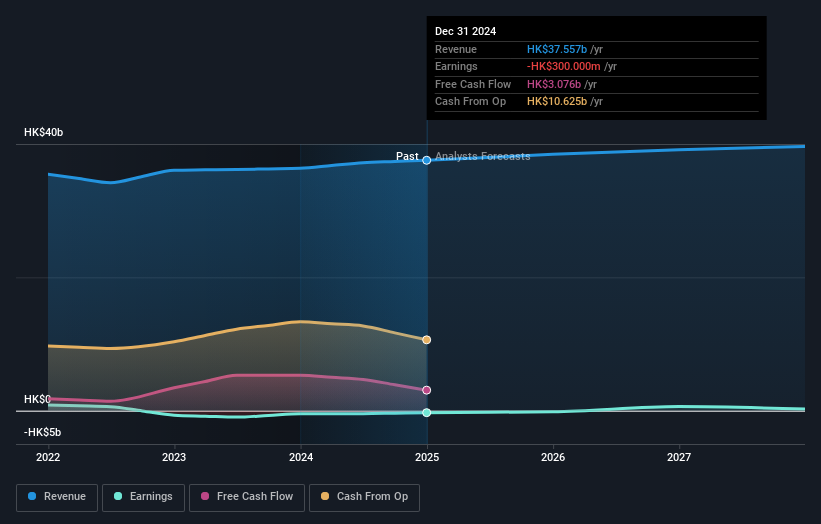
Task: Click the Analysts Forecasts label
Action: click(x=483, y=156)
